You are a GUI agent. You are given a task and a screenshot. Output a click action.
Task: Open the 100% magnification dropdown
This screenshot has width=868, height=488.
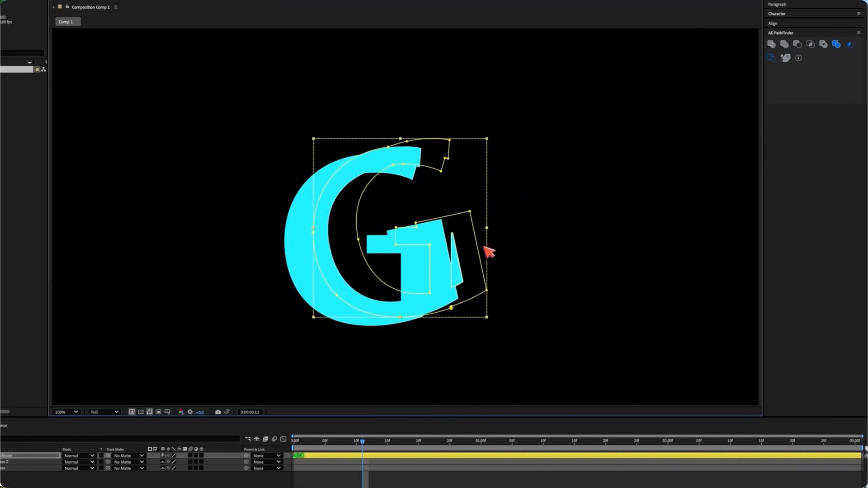[66, 412]
